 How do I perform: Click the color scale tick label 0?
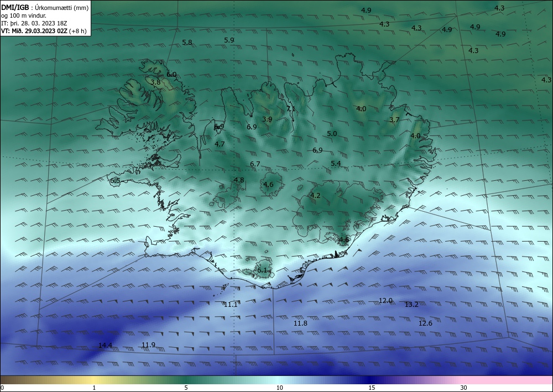[2, 388]
